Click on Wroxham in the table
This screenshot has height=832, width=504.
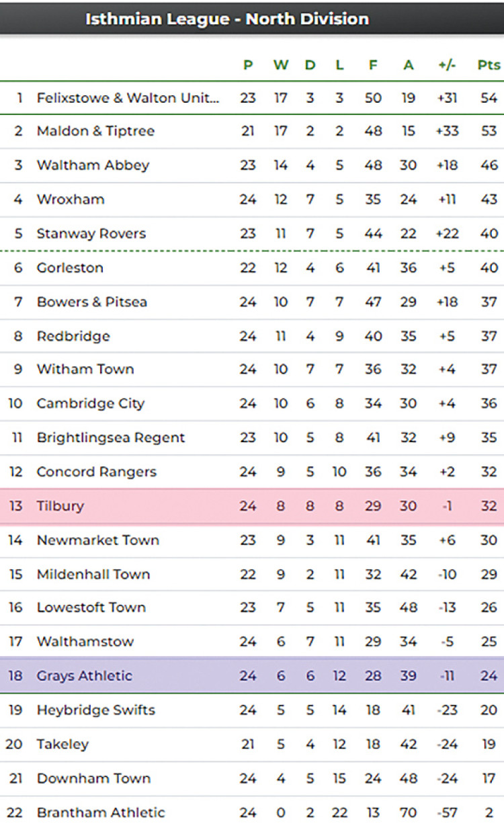pyautogui.click(x=71, y=200)
